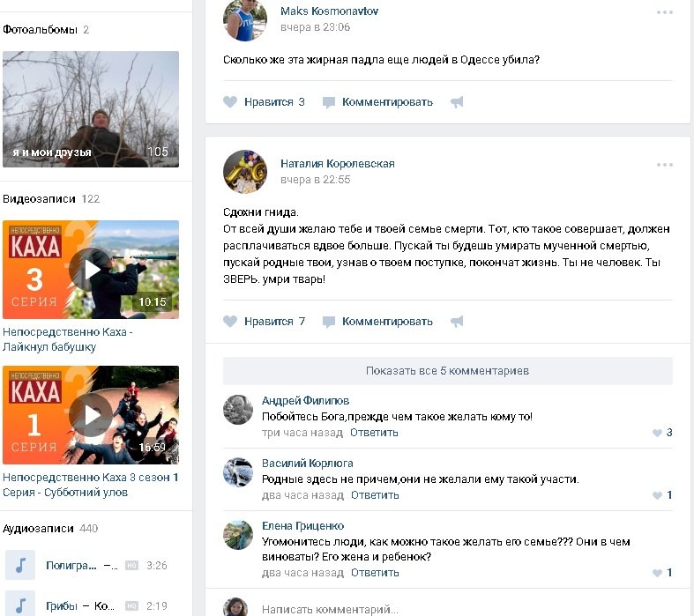Share Наталия Королевская's post via megaphone icon
The image size is (694, 616).
[457, 322]
